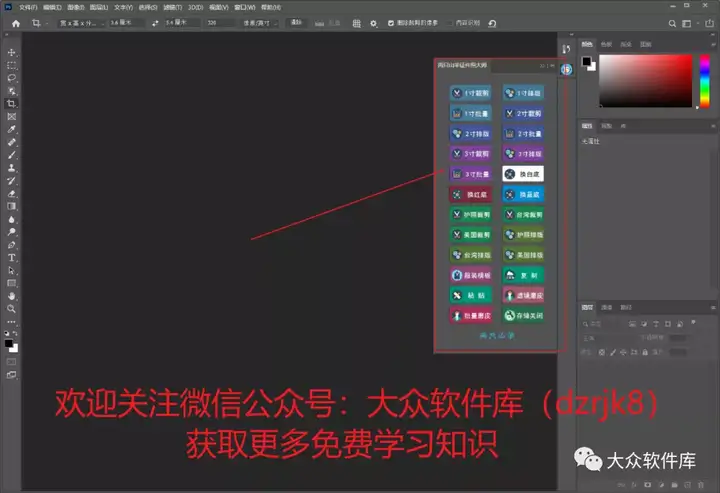Click the 1寸裁剪 plugin button
The width and height of the screenshot is (720, 493).
click(x=471, y=93)
